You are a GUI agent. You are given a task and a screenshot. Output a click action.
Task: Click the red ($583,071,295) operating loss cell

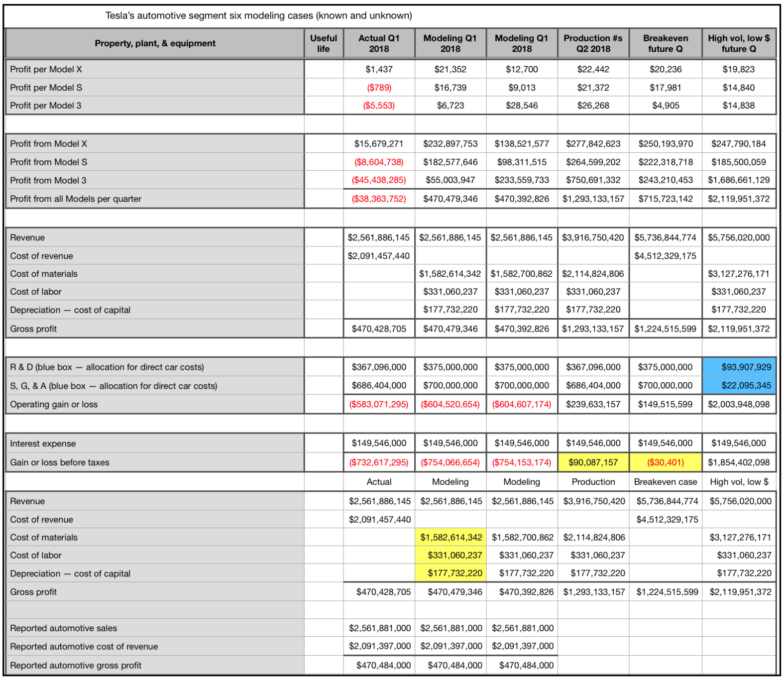[x=379, y=404]
